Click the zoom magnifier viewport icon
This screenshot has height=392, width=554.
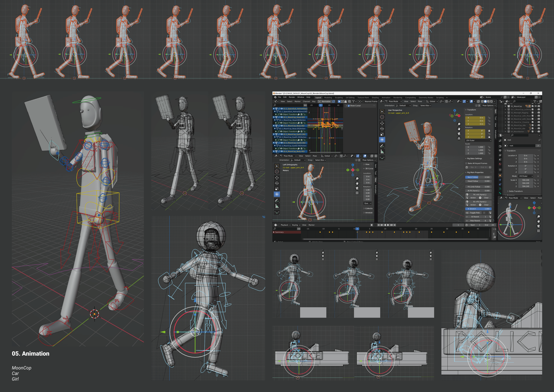pyautogui.click(x=459, y=124)
